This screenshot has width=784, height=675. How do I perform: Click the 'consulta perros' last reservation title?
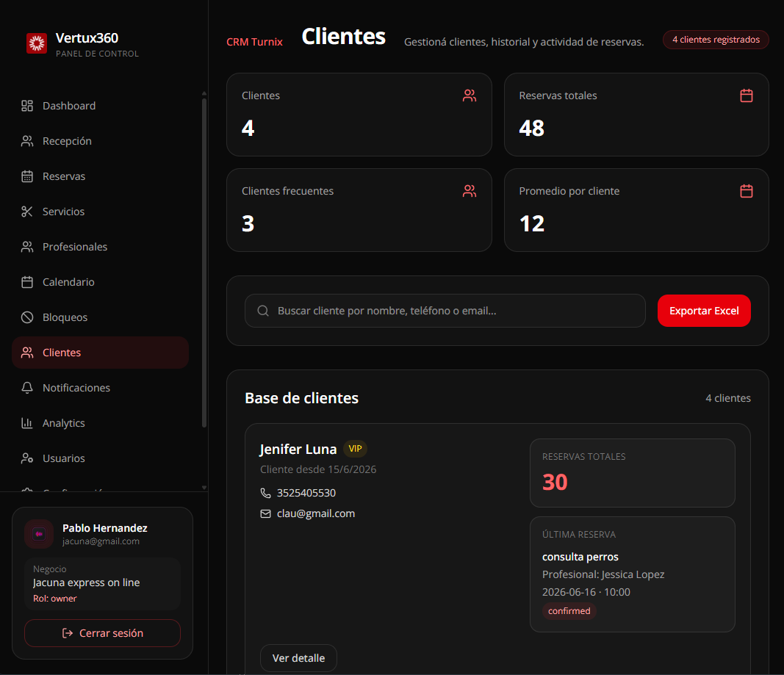(580, 557)
